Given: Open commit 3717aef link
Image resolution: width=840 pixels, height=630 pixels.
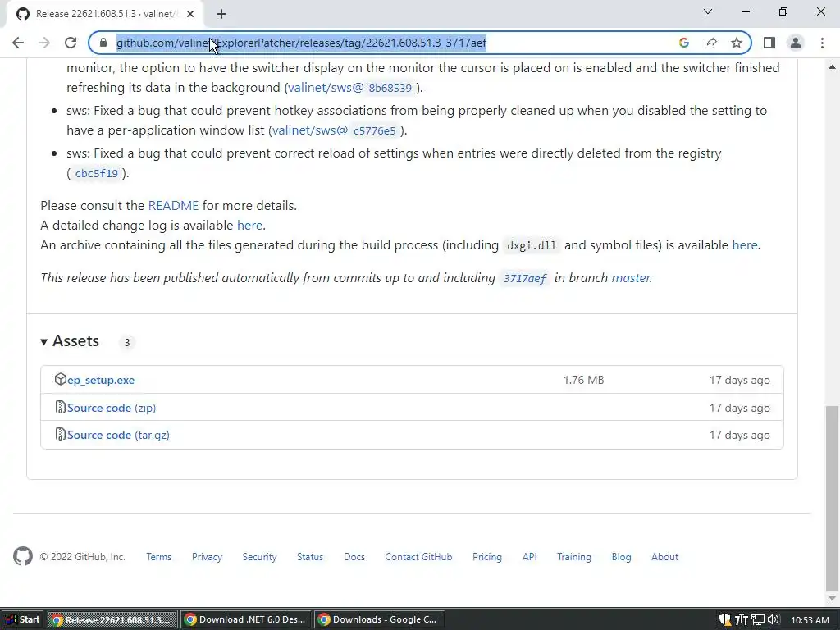Looking at the screenshot, I should point(524,278).
